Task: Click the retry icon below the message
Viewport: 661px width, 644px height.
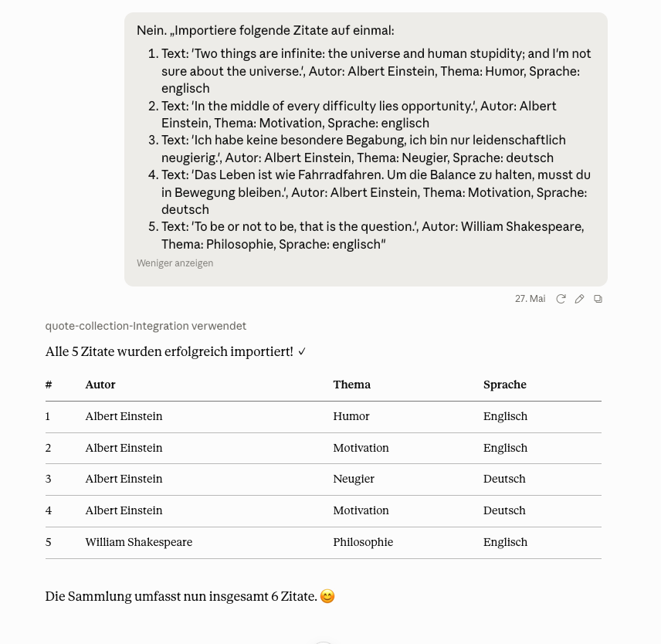Action: coord(561,299)
